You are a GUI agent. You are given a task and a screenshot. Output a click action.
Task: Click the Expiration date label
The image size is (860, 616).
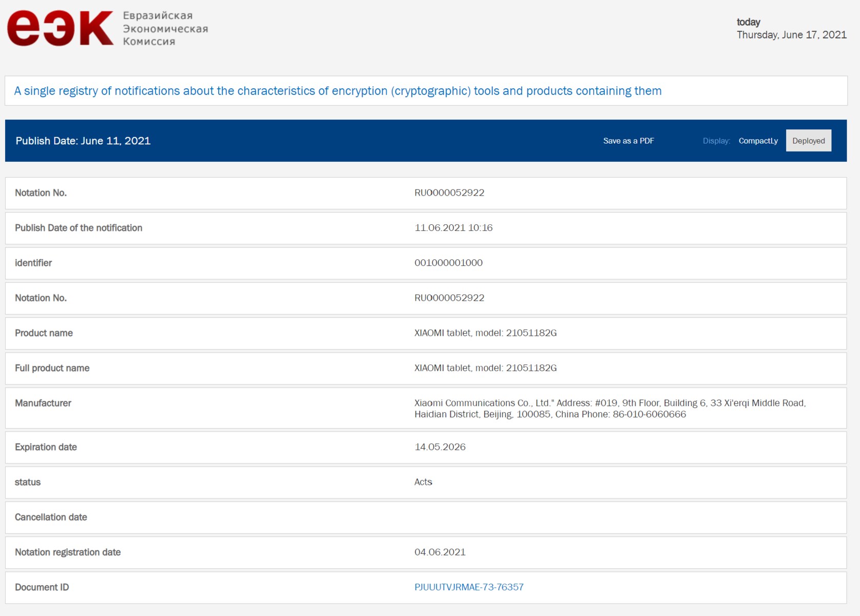tap(46, 447)
